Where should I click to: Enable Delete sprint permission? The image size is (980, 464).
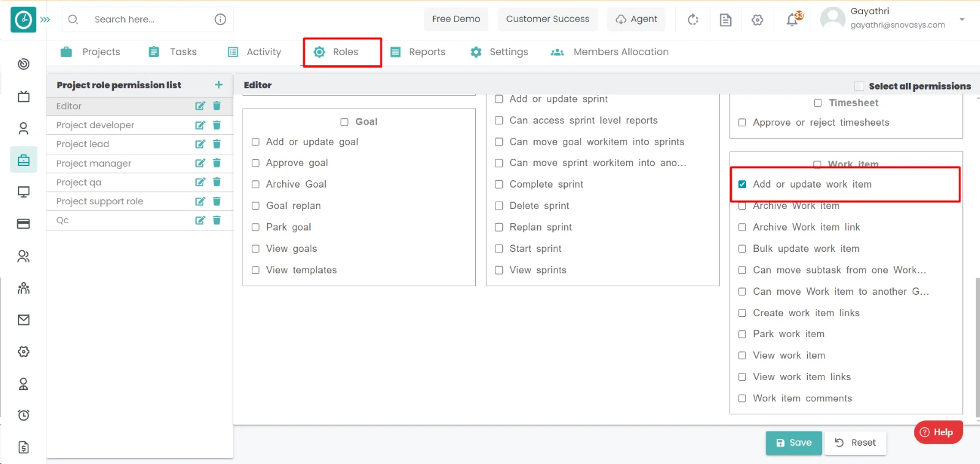click(499, 206)
